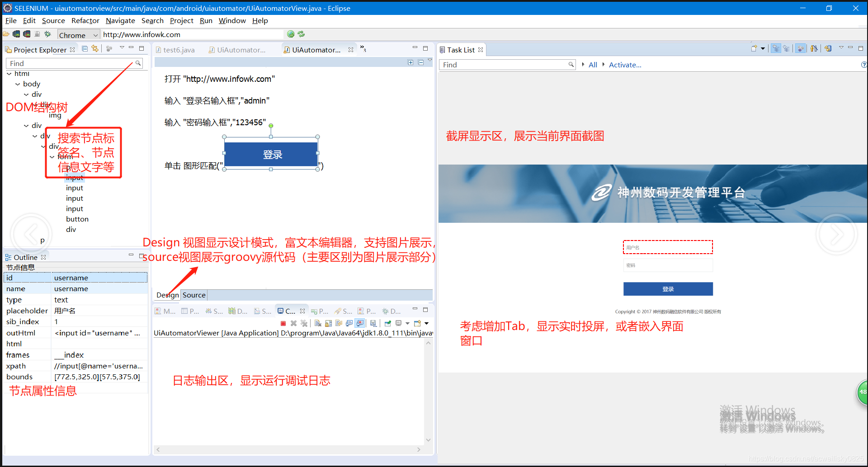The height and width of the screenshot is (467, 868).
Task: Toggle Scheduled presentation in Task List
Action: click(787, 49)
